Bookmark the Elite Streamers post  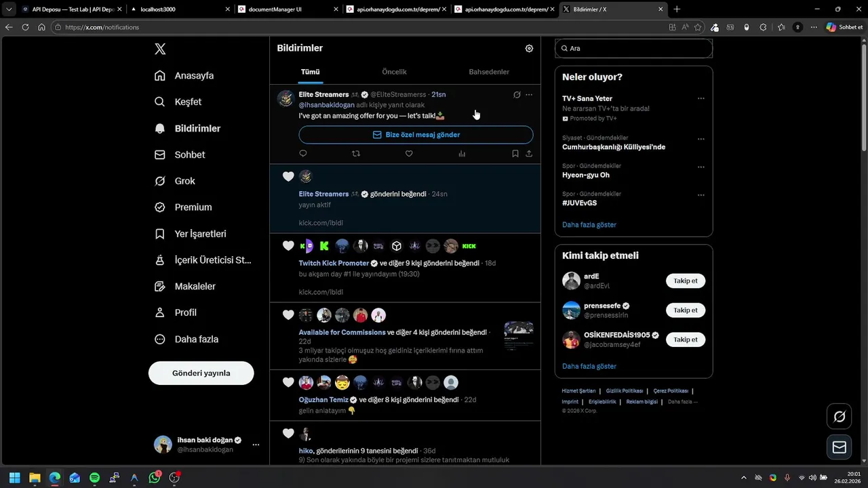tap(515, 154)
